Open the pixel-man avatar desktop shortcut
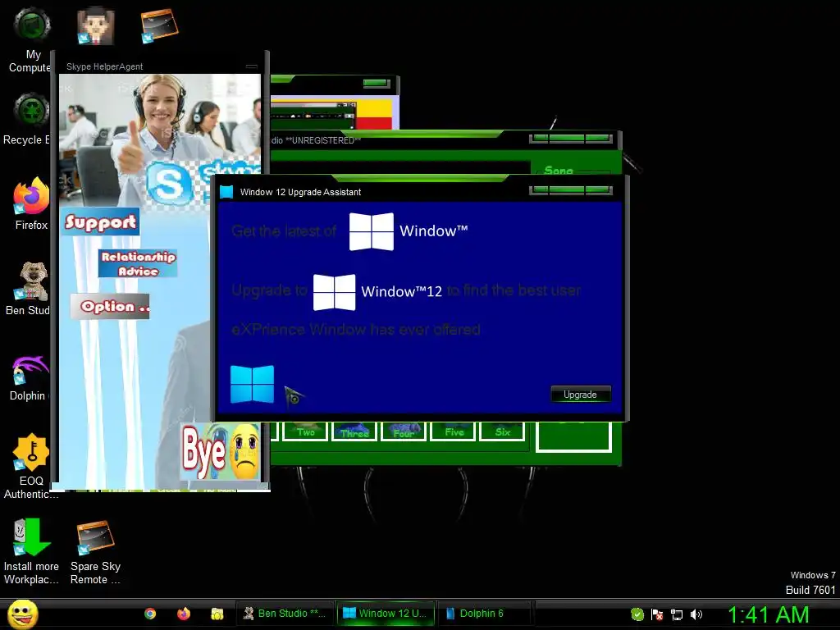Image resolution: width=840 pixels, height=630 pixels. tap(95, 25)
